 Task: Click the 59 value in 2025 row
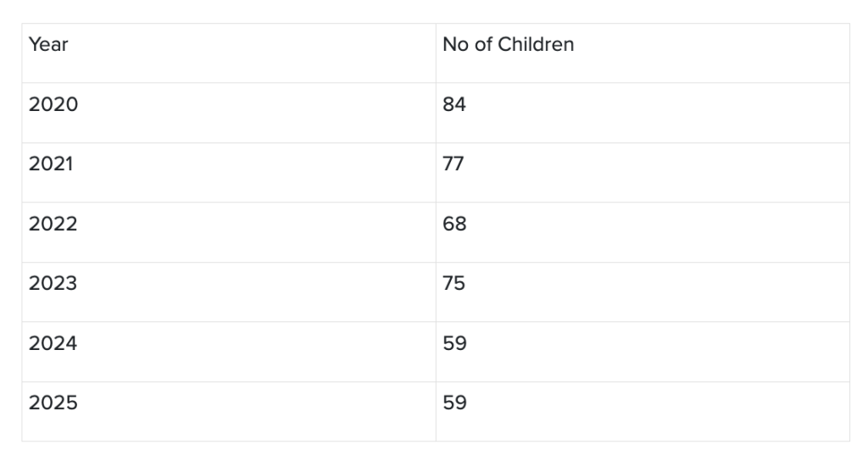tap(643, 412)
